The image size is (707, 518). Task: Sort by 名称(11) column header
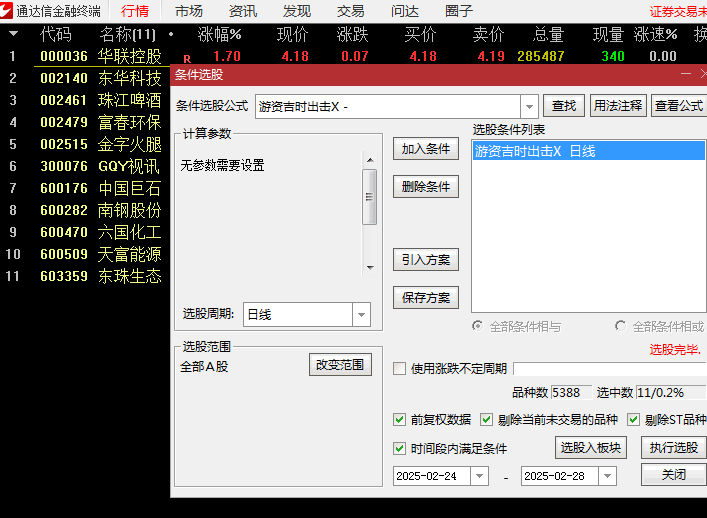(x=128, y=34)
